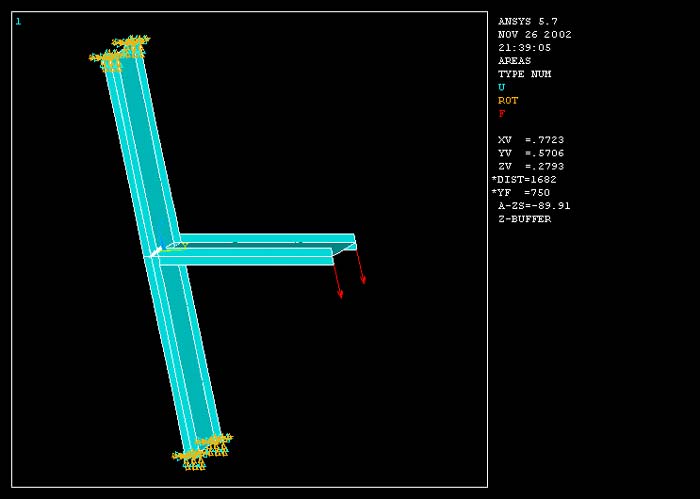
Task: Click the 'AREAS' legend label
Action: [x=515, y=61]
